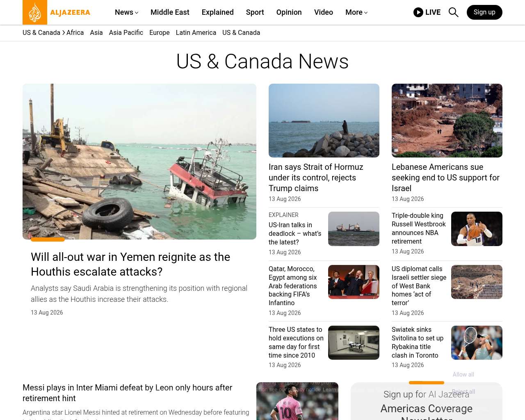525x420 pixels.
Task: Read Russell Westbrook retirement story
Action: pyautogui.click(x=418, y=228)
